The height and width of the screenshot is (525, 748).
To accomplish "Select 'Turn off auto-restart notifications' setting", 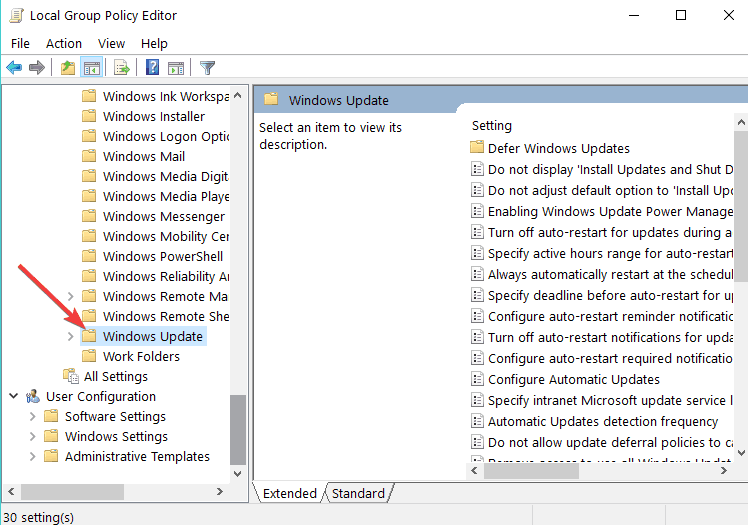I will (x=601, y=337).
